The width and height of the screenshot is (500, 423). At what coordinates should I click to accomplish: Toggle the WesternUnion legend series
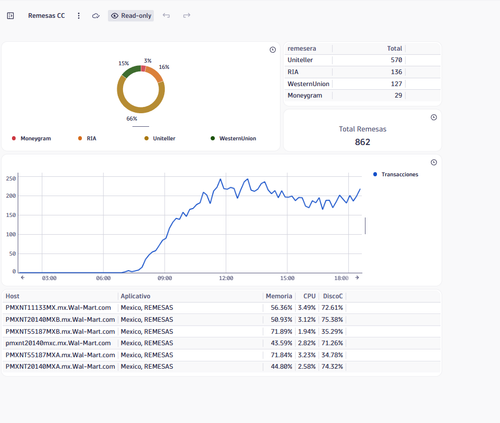(x=233, y=138)
